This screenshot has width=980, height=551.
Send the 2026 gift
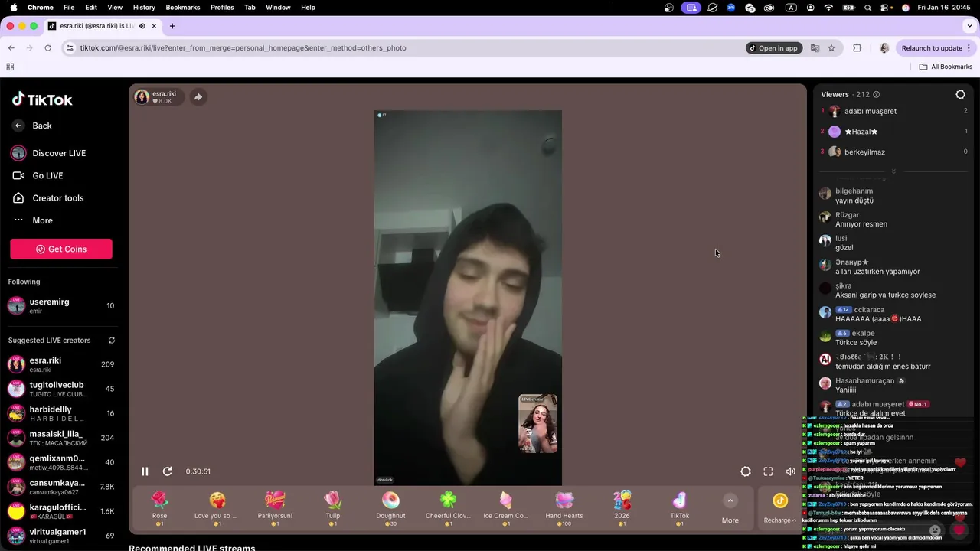pyautogui.click(x=622, y=508)
